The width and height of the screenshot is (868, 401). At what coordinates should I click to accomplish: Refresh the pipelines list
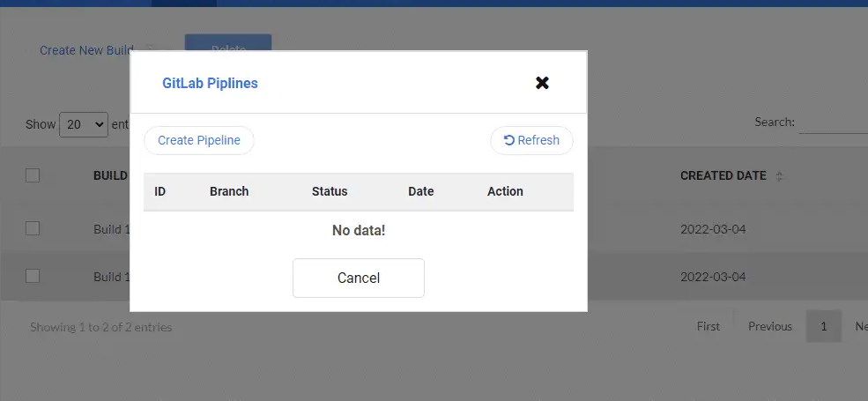[x=531, y=140]
